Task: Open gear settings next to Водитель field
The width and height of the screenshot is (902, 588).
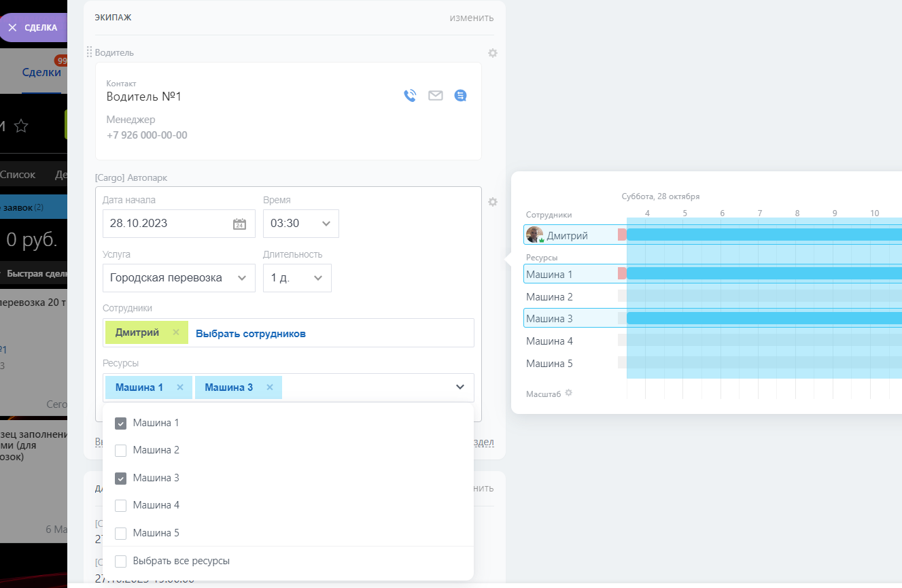Action: pyautogui.click(x=493, y=53)
